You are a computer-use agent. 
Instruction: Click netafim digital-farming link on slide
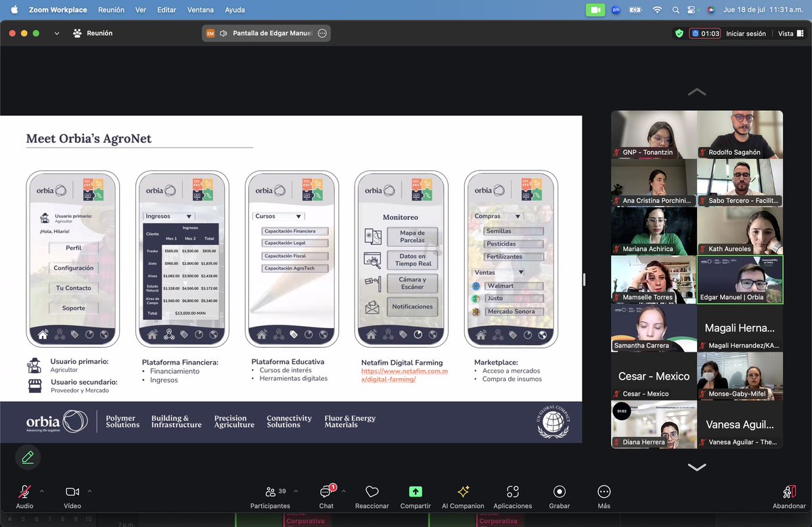404,375
